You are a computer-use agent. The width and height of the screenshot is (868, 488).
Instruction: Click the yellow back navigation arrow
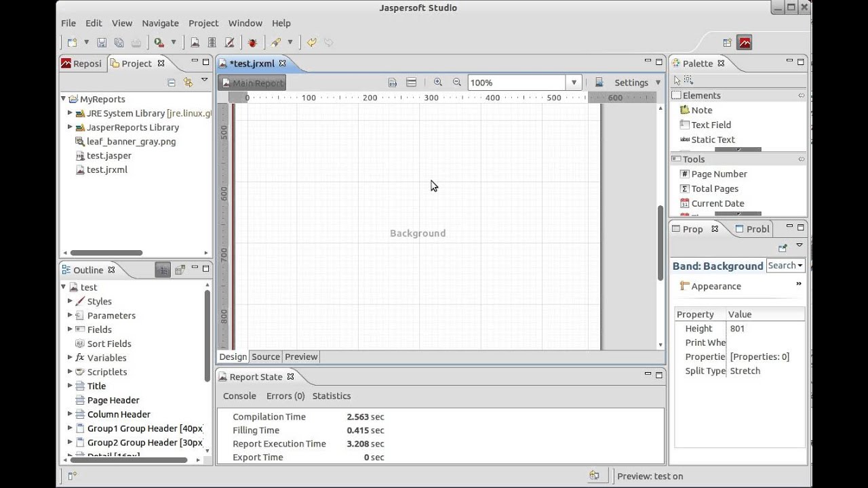coord(311,43)
